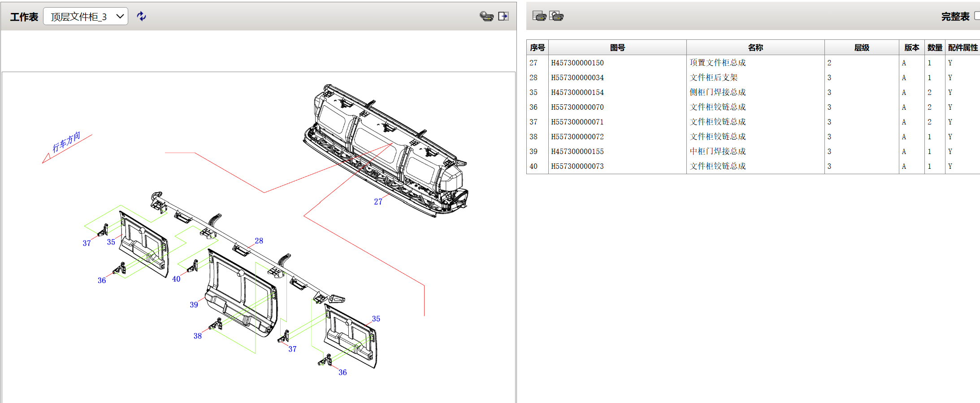Click the refresh arrows icon beside worksheet dropdown

[x=141, y=17]
